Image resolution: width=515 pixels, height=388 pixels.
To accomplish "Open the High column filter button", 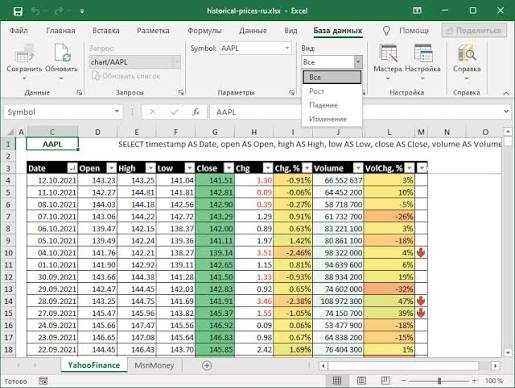I will point(151,168).
